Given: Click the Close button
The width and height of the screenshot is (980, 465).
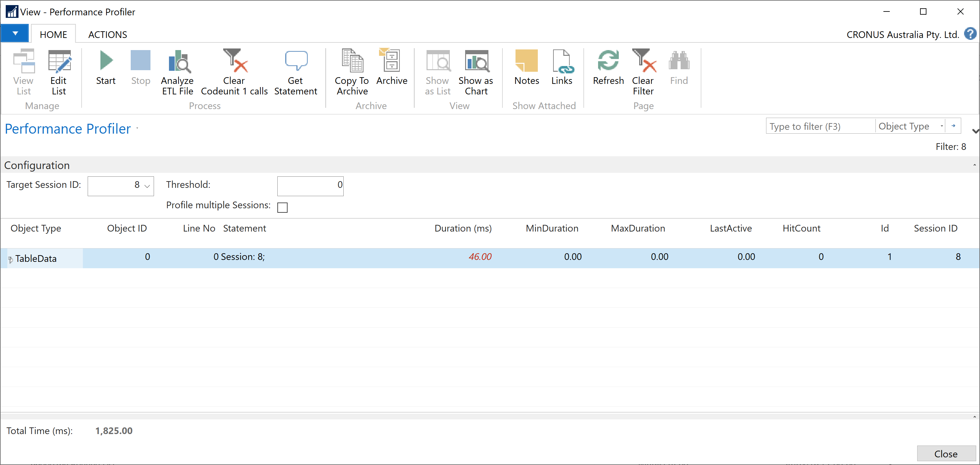Looking at the screenshot, I should 946,454.
